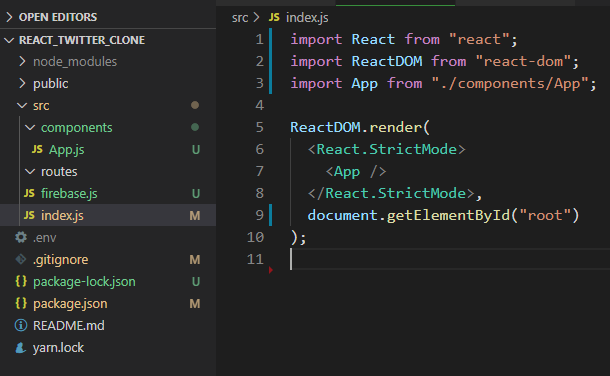The width and height of the screenshot is (610, 376).
Task: Click the closing React.StrictMode tag
Action: [x=391, y=193]
